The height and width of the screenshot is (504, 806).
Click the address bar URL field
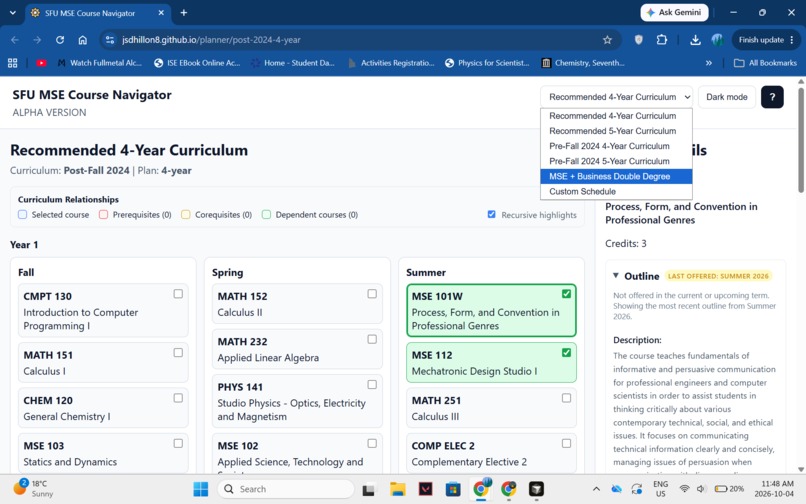(360, 40)
